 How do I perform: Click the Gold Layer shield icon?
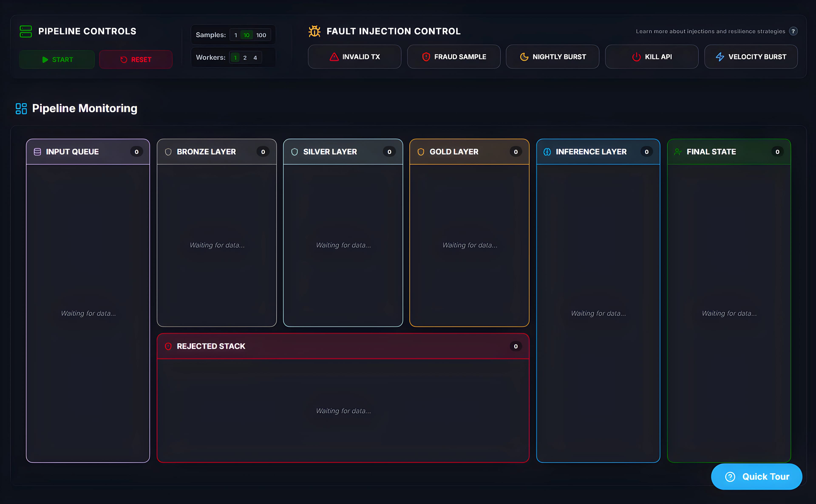[x=421, y=152]
